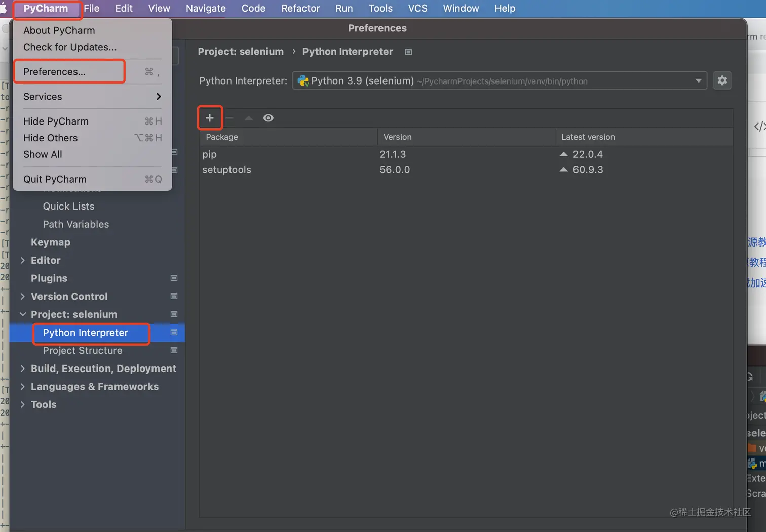This screenshot has height=532, width=766.
Task: Click the Version column header
Action: tap(467, 137)
